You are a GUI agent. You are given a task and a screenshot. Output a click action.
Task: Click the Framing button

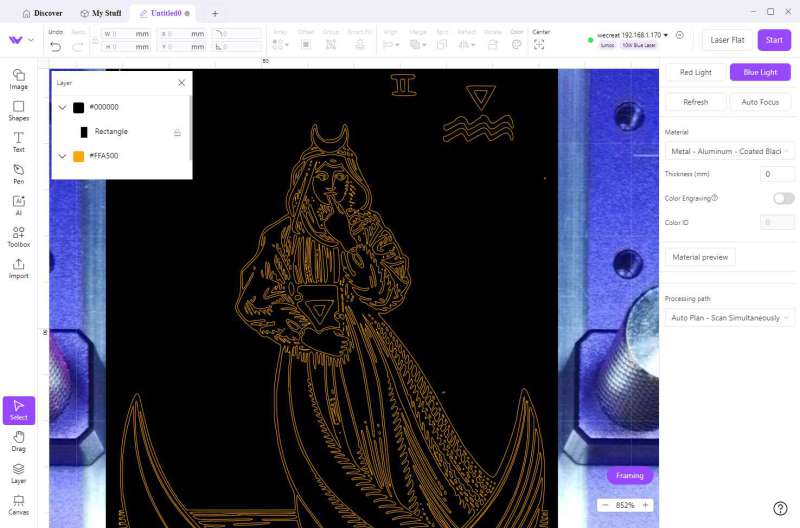pyautogui.click(x=630, y=475)
